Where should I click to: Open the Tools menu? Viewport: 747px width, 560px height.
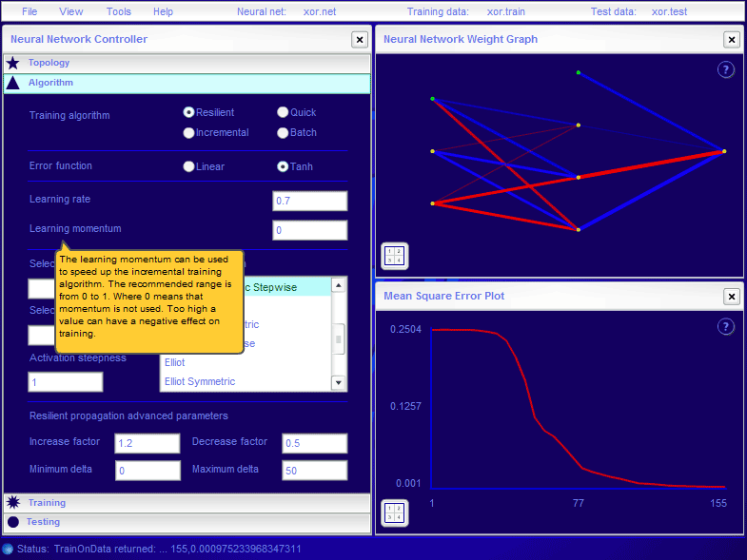[x=119, y=11]
